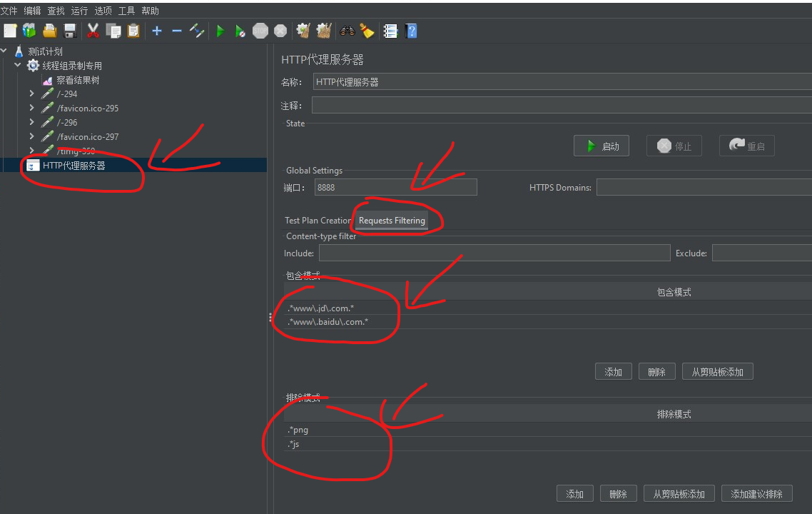Viewport: 812px width, 514px height.
Task: Click the Clear broom-gear icon
Action: tap(303, 31)
